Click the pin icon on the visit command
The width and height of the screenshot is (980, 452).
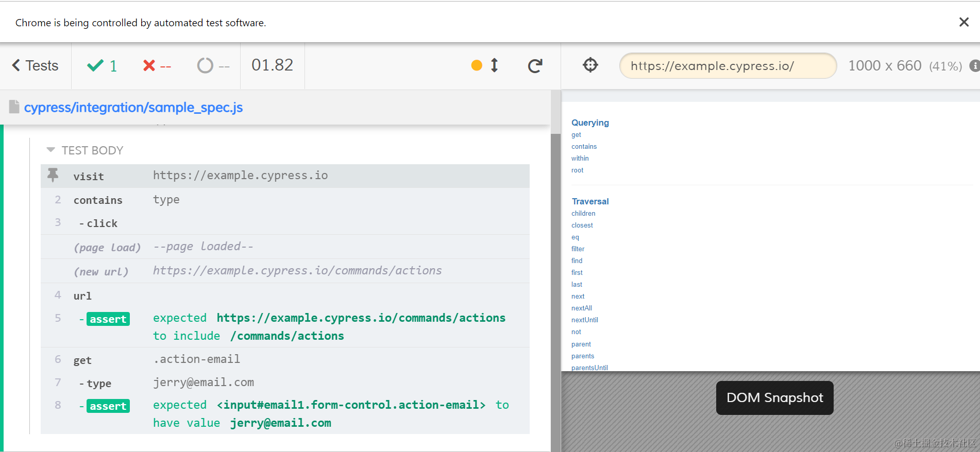[53, 175]
